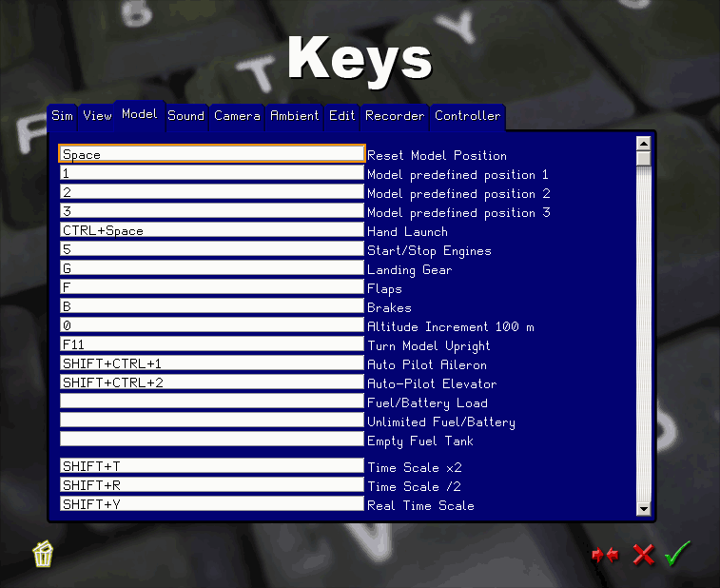Open the Camera tab
The image size is (720, 588).
tap(237, 116)
